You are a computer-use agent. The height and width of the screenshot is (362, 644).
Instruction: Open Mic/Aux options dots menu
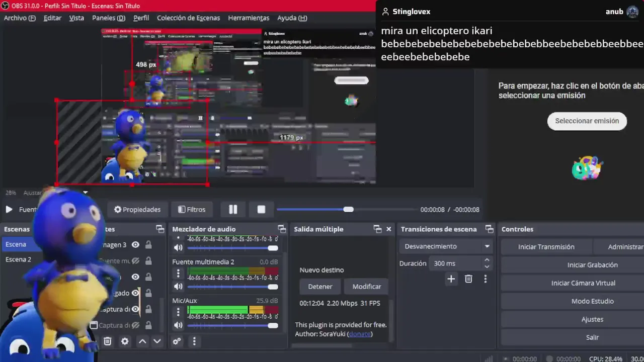click(178, 312)
